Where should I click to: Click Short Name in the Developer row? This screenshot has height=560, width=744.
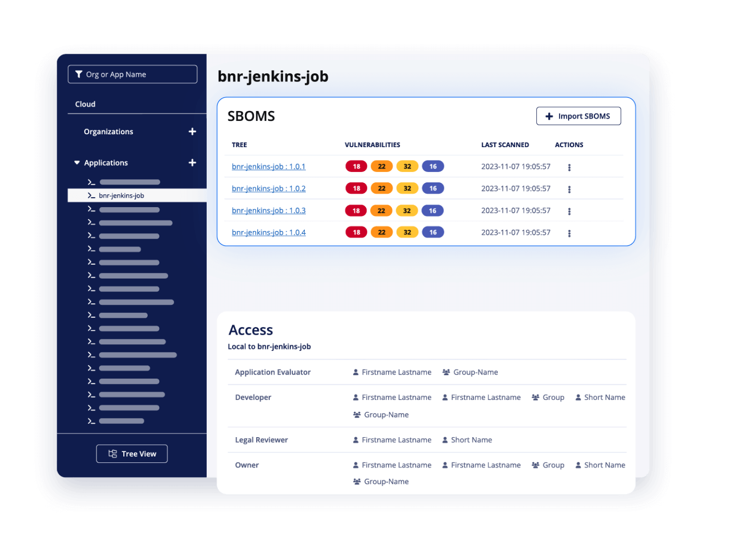[x=605, y=398]
